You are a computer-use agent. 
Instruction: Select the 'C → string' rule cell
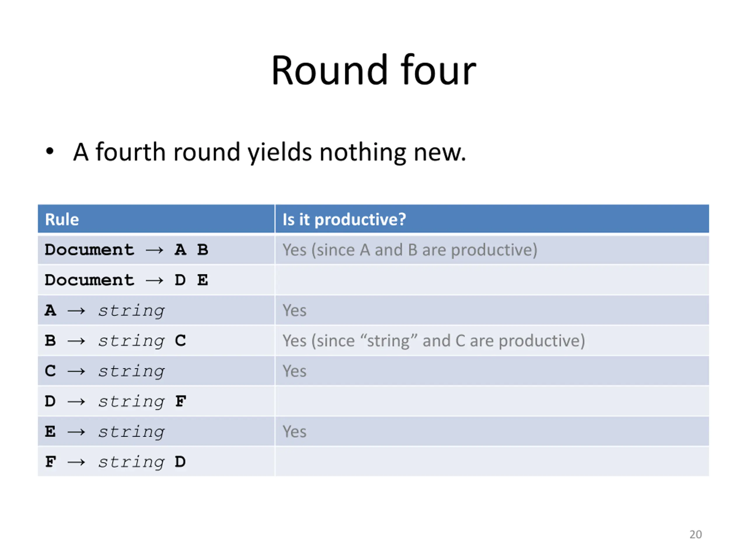156,371
